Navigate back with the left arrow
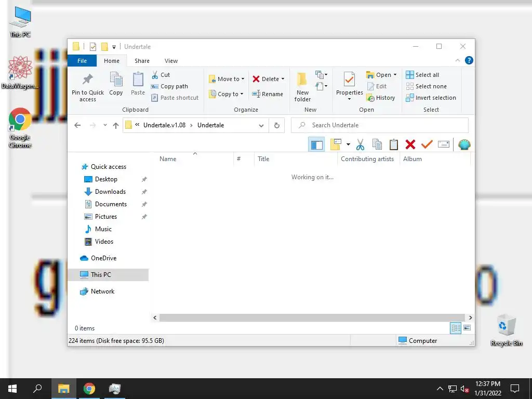 point(77,125)
